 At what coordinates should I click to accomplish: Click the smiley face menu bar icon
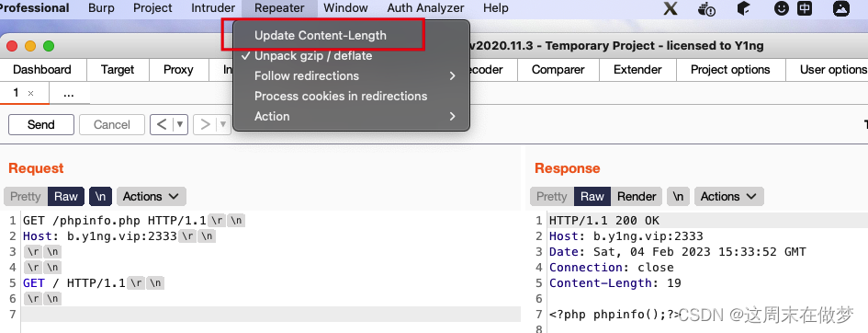[x=781, y=8]
